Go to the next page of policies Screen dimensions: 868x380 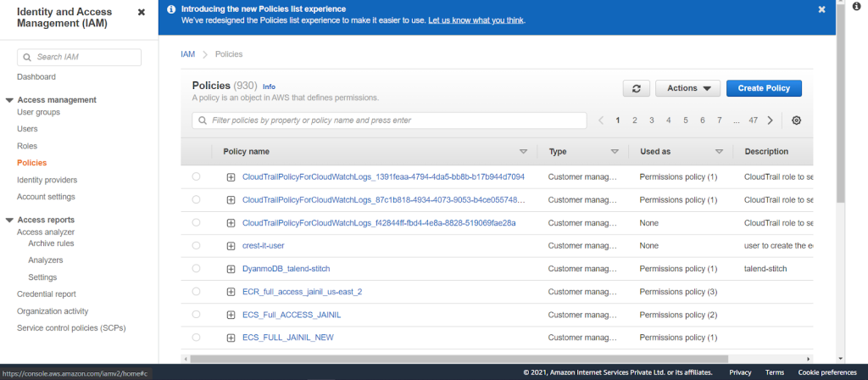tap(770, 120)
